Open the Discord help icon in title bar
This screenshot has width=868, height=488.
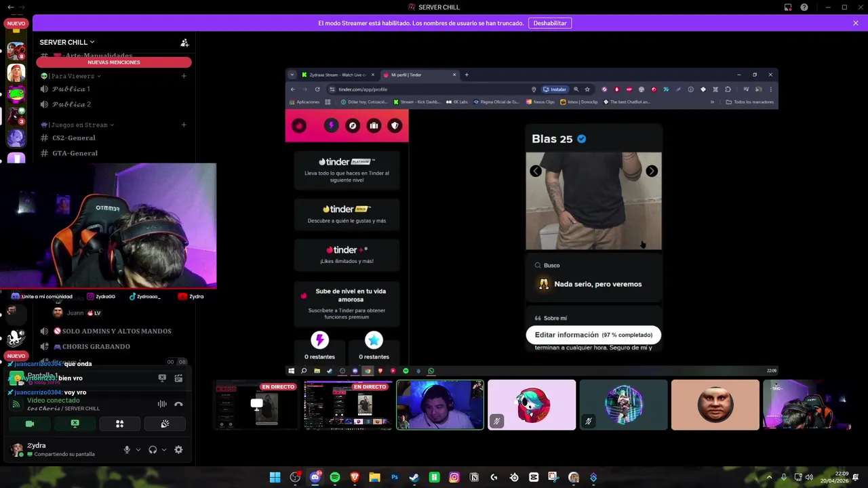tap(804, 7)
